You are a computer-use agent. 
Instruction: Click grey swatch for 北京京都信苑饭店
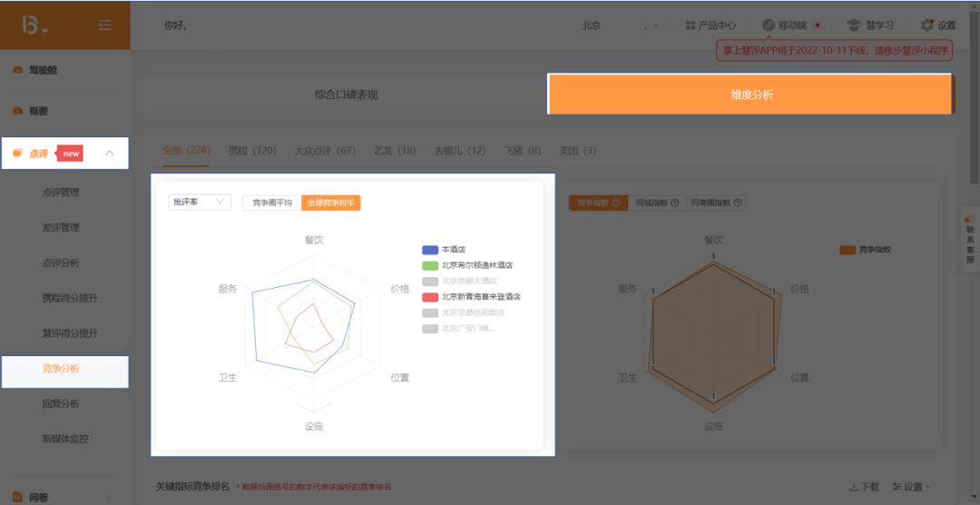[430, 312]
